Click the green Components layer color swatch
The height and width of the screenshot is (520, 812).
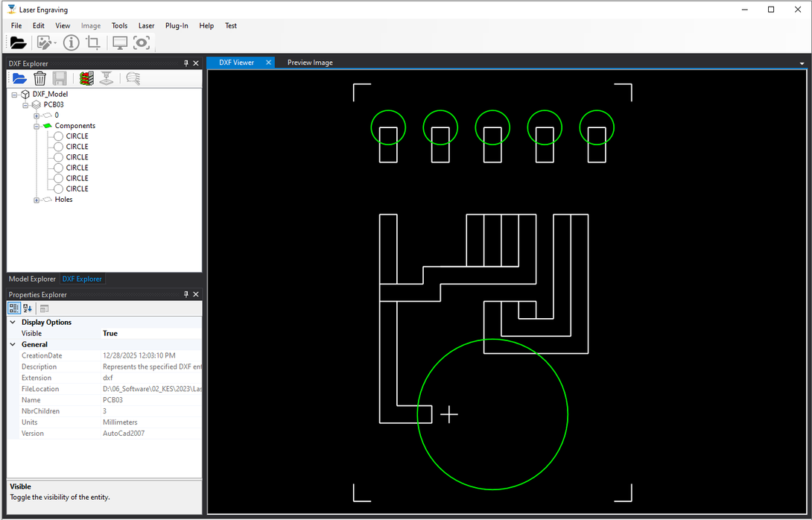[x=47, y=126]
